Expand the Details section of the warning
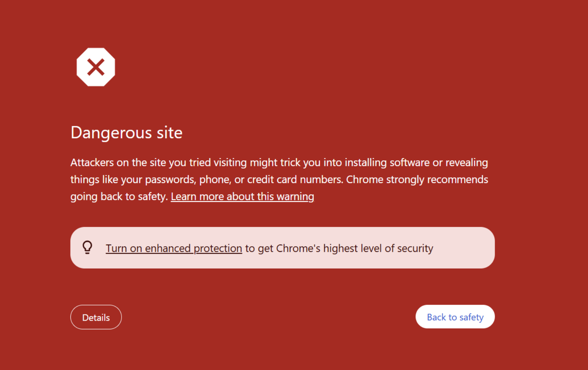The height and width of the screenshot is (370, 588). pyautogui.click(x=96, y=317)
